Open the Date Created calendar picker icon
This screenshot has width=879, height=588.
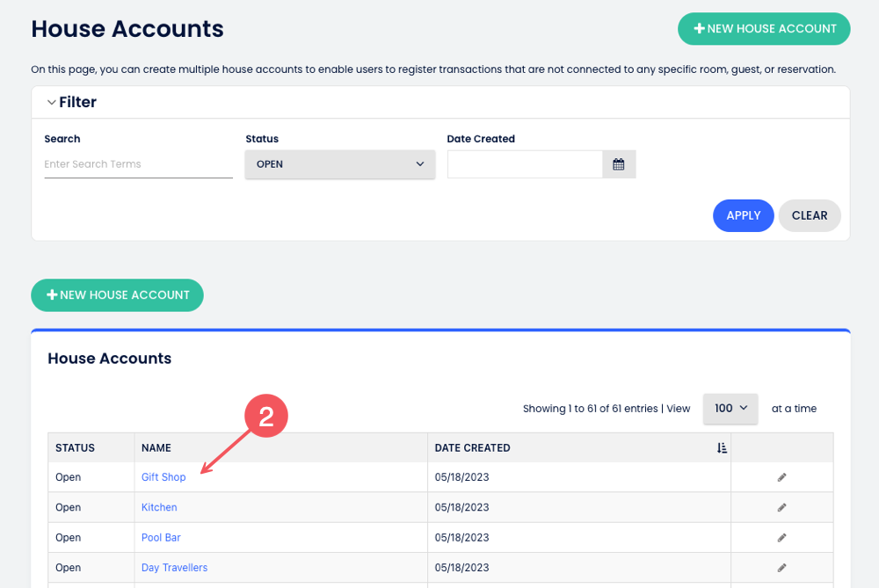coord(618,164)
